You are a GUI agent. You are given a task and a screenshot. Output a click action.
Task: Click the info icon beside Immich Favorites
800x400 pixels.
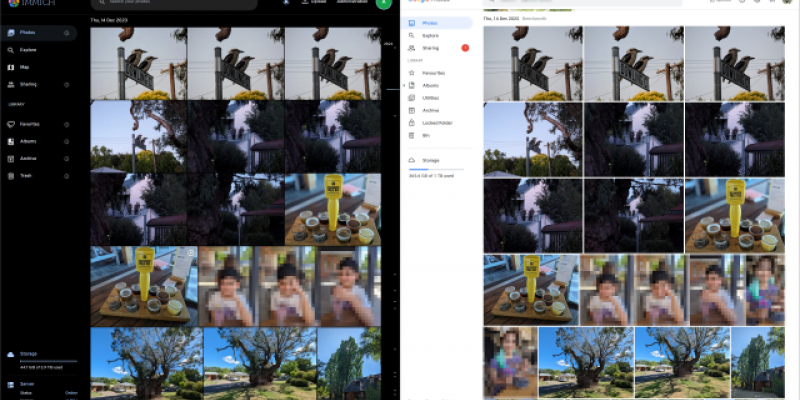click(66, 124)
